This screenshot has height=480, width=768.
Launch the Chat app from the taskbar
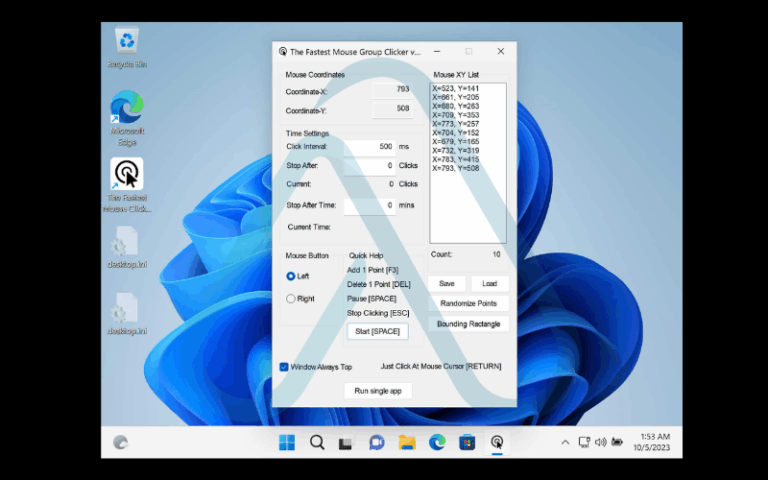[x=376, y=442]
